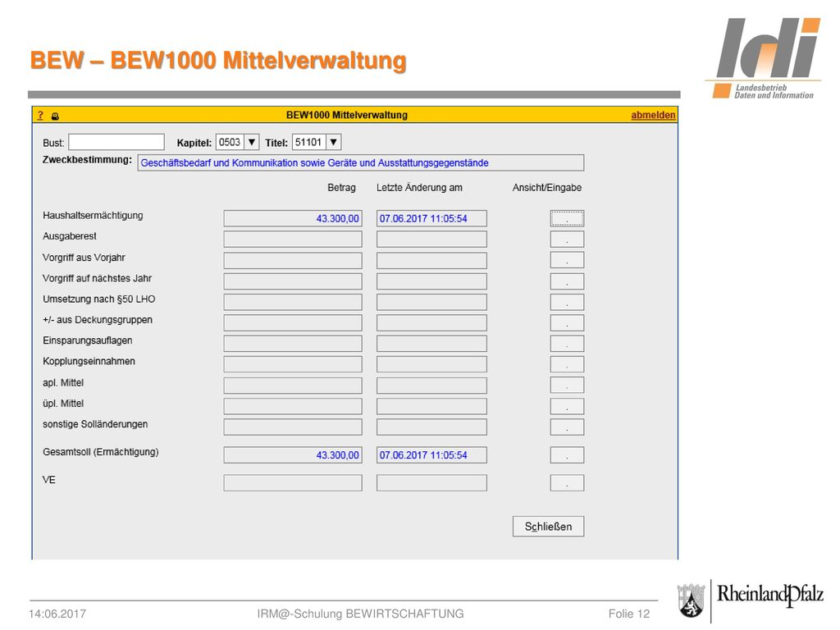This screenshot has width=840, height=630.
Task: Click Haushaltsermächtigung date field 07.06.2017
Action: click(431, 218)
